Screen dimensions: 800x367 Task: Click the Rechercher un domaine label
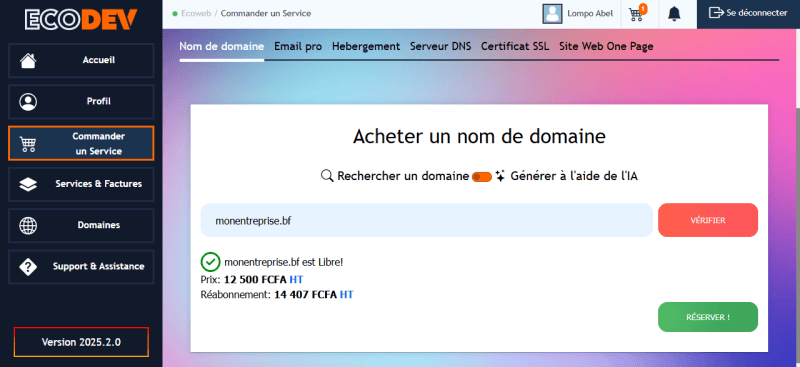tap(403, 177)
